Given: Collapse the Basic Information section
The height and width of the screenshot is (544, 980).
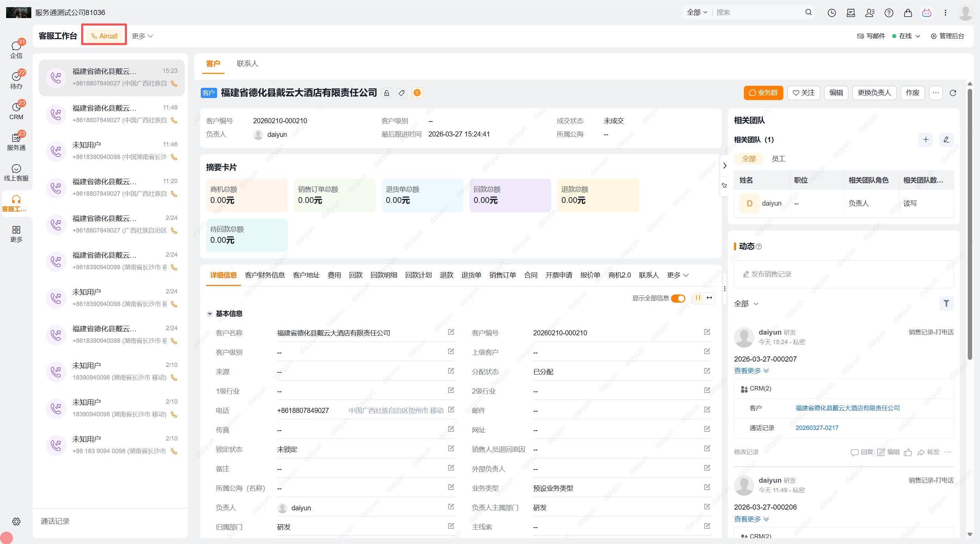Looking at the screenshot, I should pyautogui.click(x=210, y=314).
